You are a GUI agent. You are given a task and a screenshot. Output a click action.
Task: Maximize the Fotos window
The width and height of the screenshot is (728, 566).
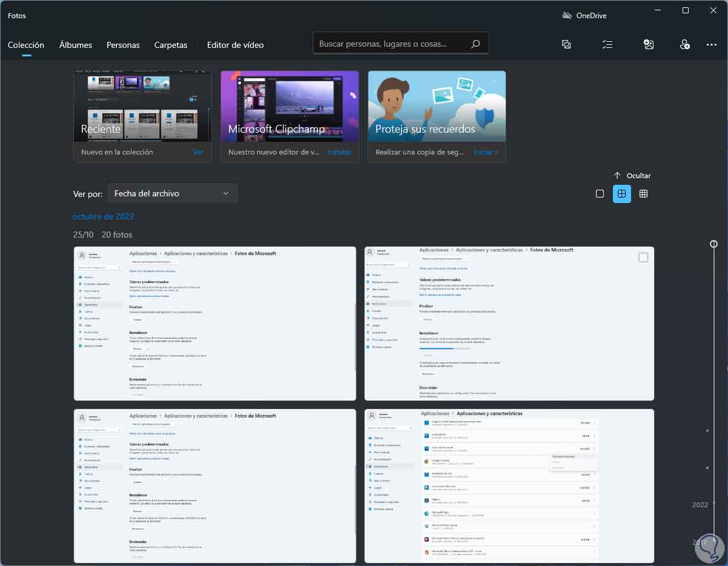(x=686, y=10)
